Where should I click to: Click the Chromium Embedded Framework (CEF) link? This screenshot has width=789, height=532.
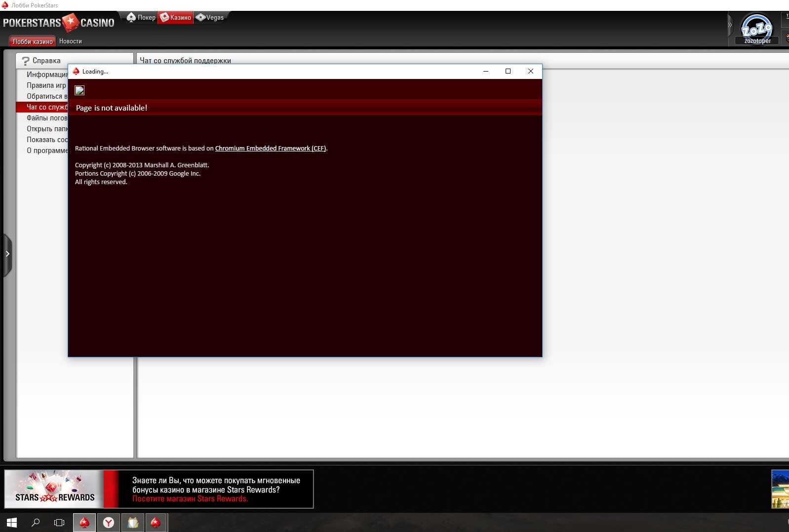271,149
